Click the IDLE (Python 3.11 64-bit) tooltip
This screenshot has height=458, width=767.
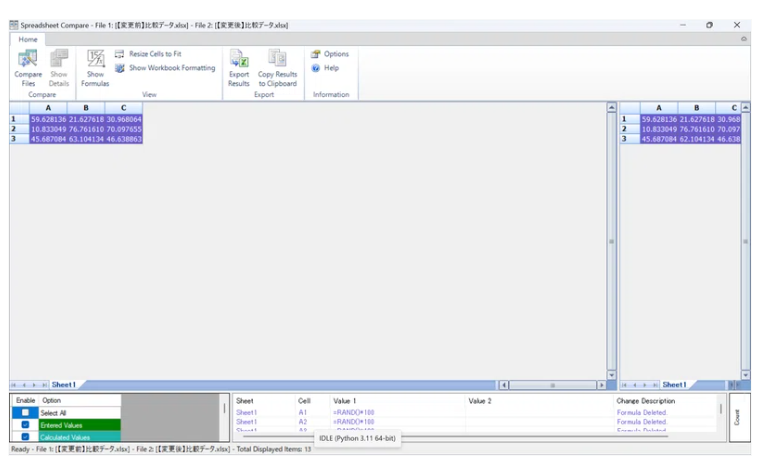(357, 438)
